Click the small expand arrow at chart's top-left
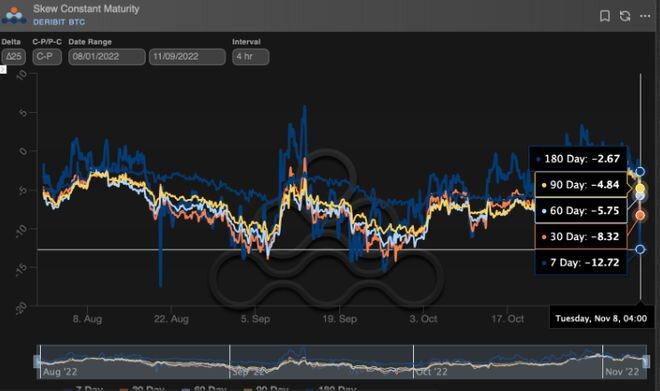 point(3,69)
